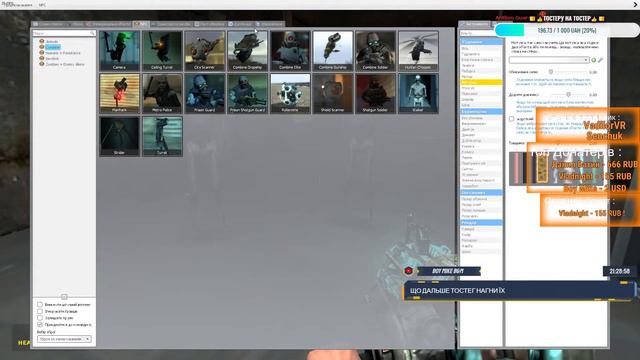The width and height of the screenshot is (640, 360).
Task: Select the Strider NPC tile
Action: coord(119,136)
